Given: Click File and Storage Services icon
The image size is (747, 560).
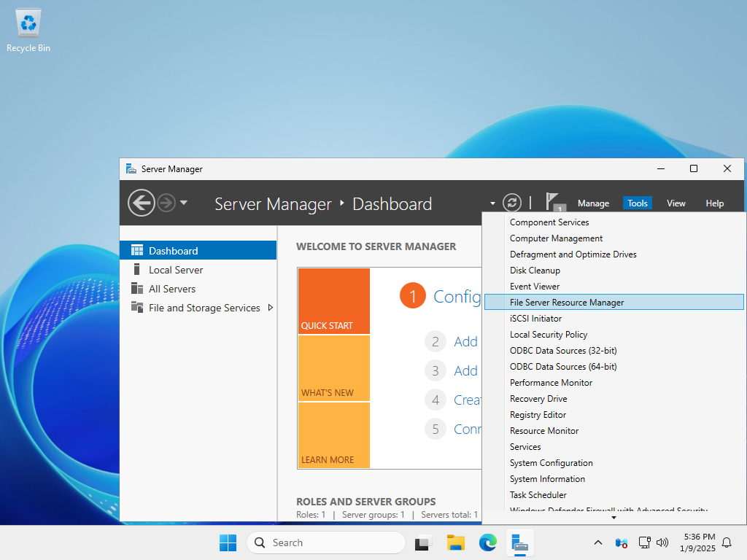Looking at the screenshot, I should [x=136, y=308].
